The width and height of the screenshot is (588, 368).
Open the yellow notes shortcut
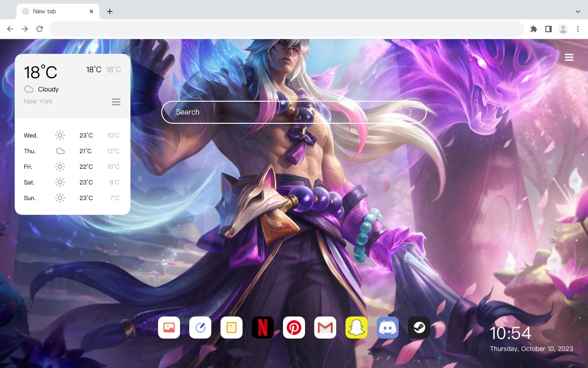pyautogui.click(x=232, y=328)
